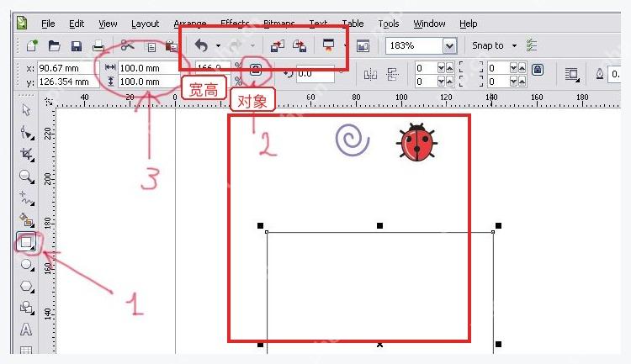Click the rectangle's top-right selection handle
631x364 pixels.
tap(498, 226)
